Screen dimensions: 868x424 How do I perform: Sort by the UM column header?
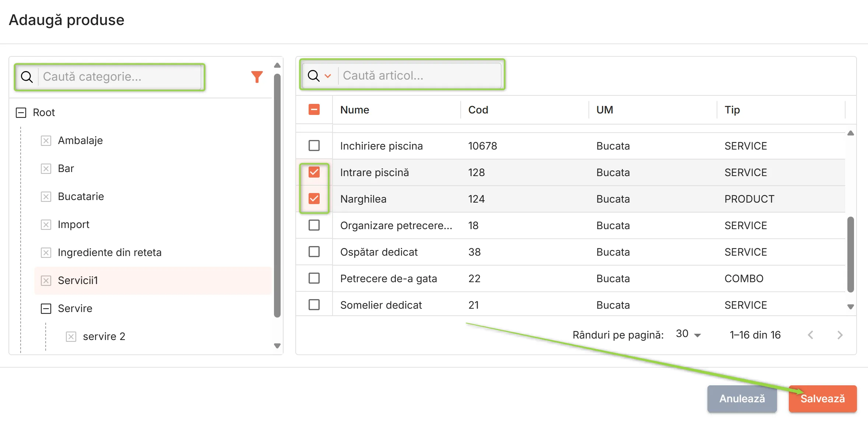point(605,110)
